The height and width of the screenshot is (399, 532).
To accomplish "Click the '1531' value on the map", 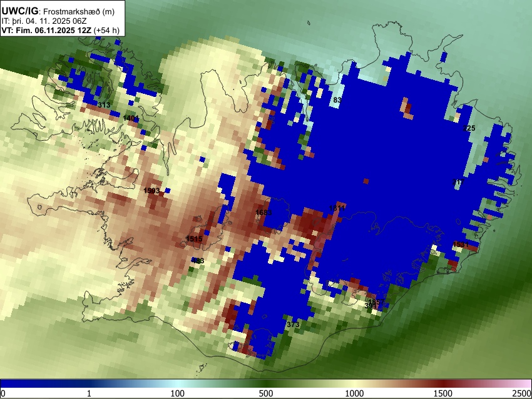I will tap(461, 244).
